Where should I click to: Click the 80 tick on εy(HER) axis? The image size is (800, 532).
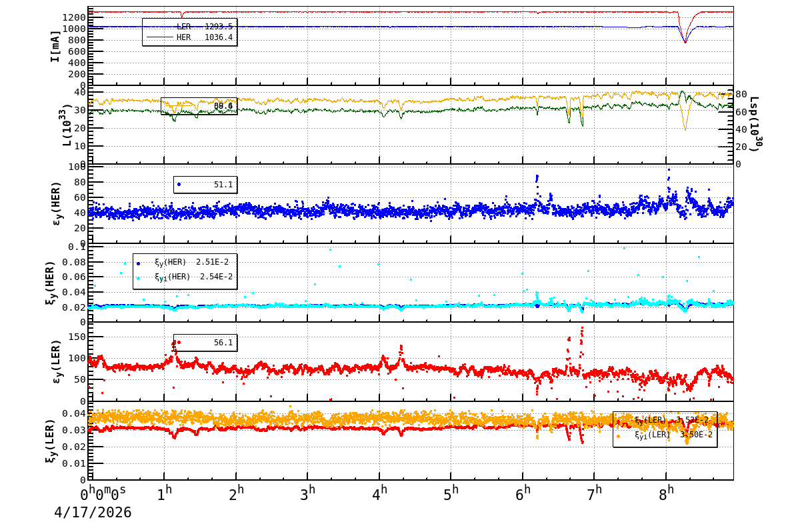point(79,182)
